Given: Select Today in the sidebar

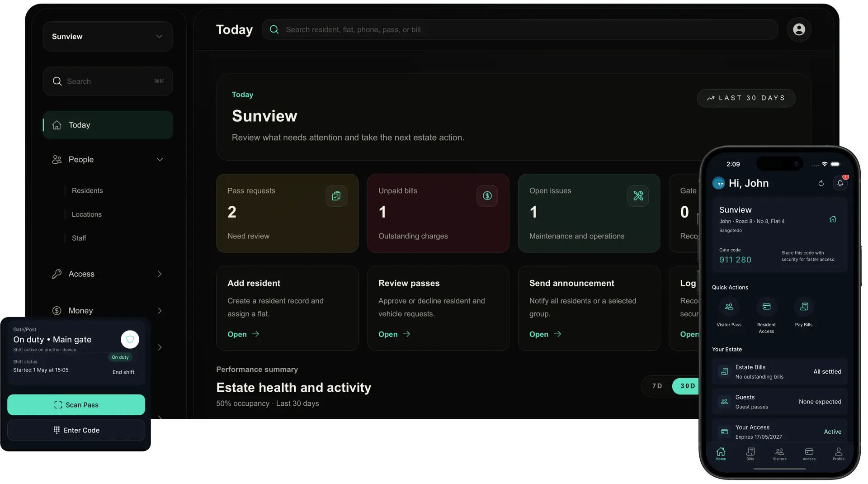Looking at the screenshot, I should pos(108,125).
